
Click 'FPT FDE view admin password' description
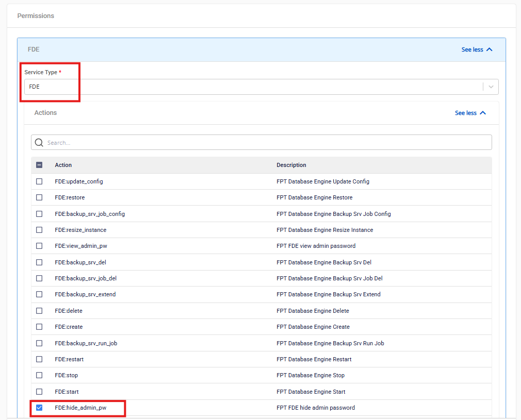click(x=316, y=246)
